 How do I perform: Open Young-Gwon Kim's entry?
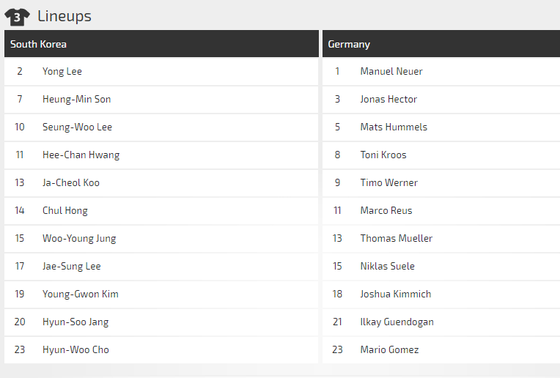[x=161, y=294]
